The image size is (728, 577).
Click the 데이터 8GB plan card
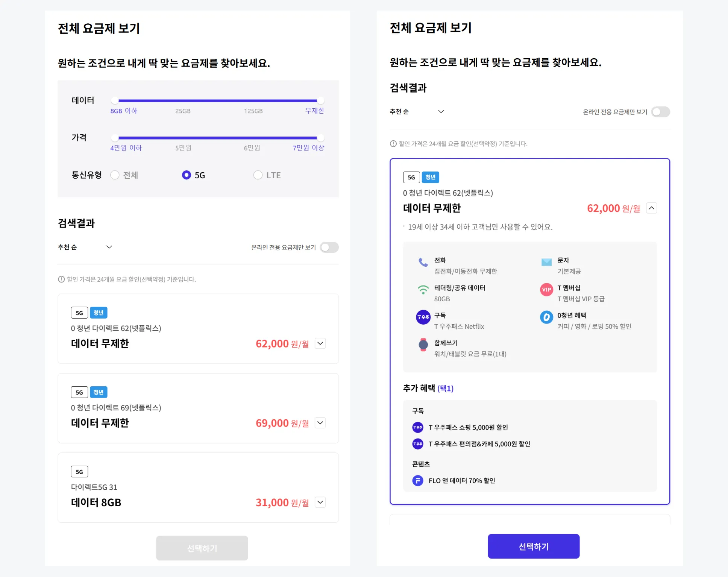[x=198, y=487]
